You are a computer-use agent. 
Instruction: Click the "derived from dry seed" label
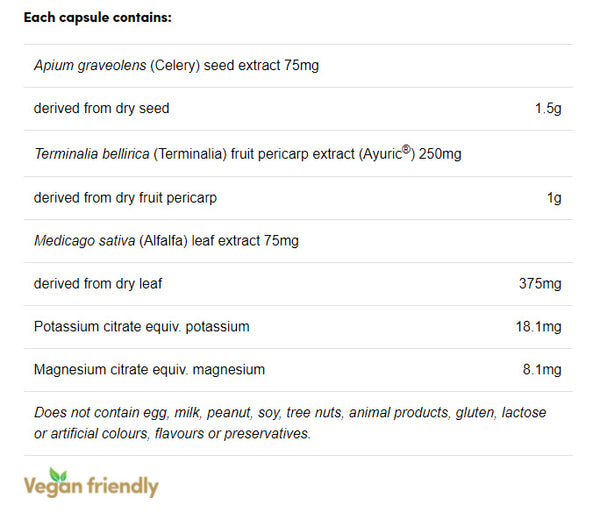(x=101, y=108)
